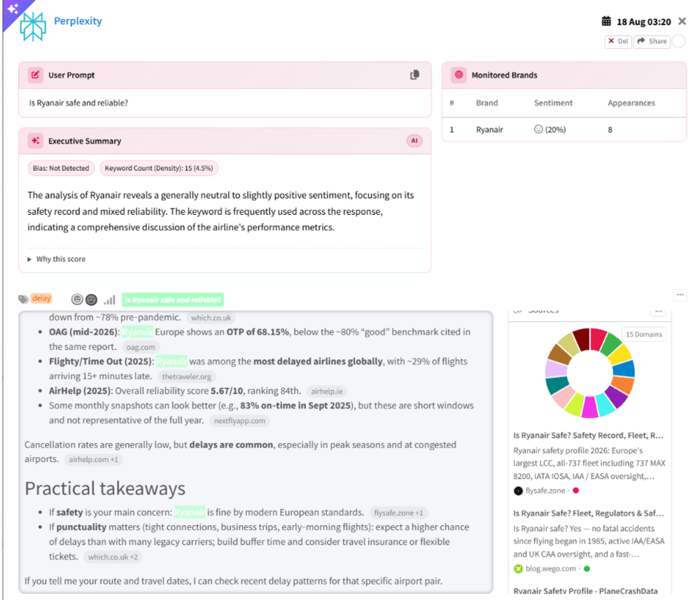Delete this result with the Del button
Viewport: 700px width, 600px height.
click(x=618, y=41)
